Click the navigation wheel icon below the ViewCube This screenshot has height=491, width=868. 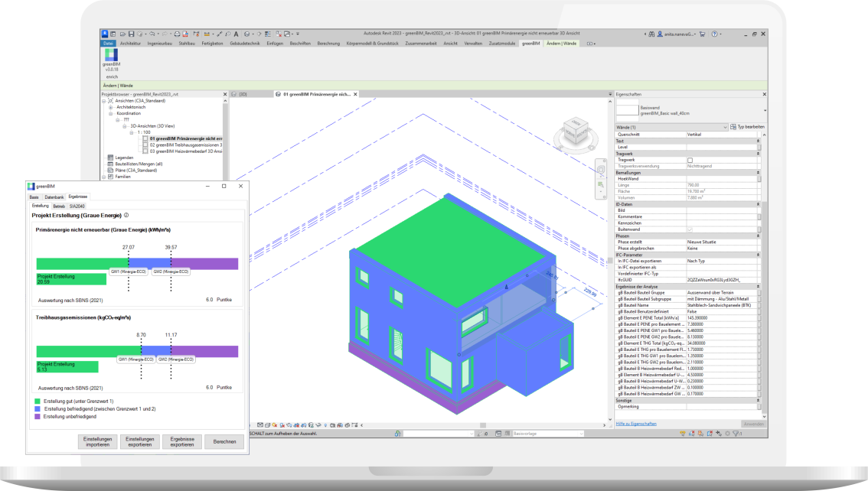coord(601,170)
